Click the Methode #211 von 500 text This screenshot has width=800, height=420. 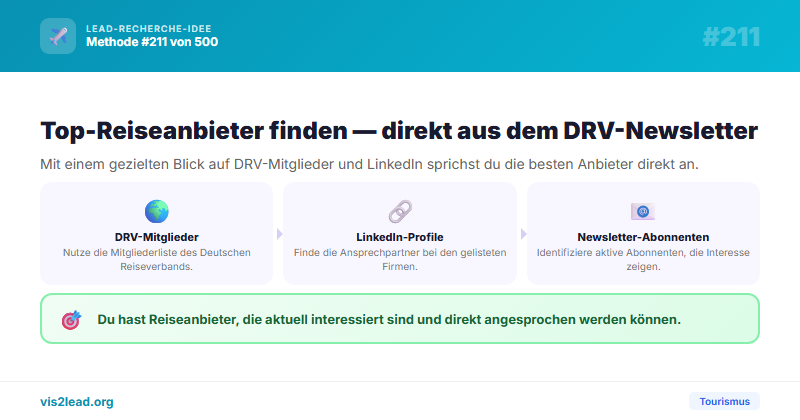pos(152,42)
